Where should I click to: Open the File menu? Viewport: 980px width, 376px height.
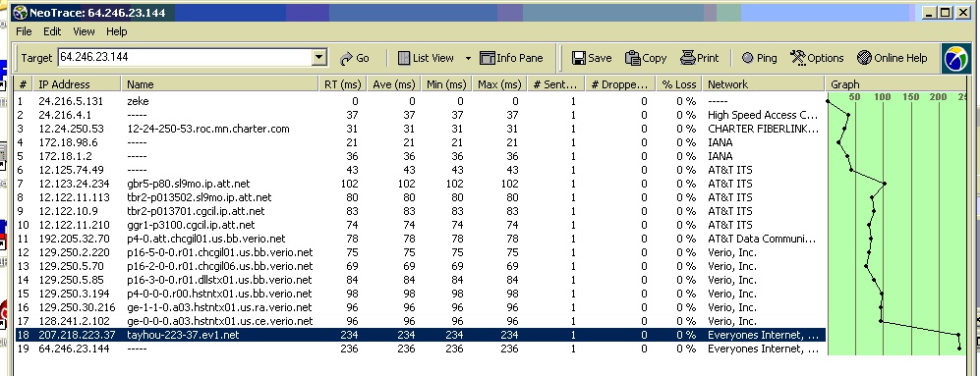[24, 31]
